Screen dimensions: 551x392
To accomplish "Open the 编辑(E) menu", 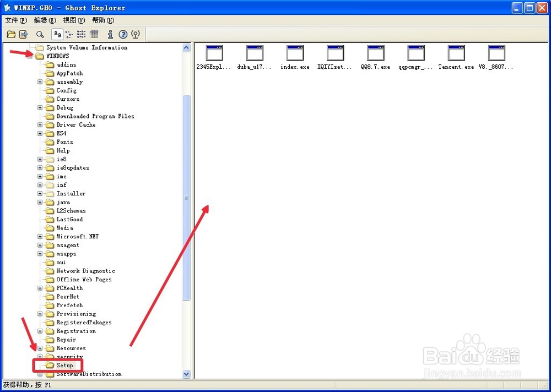I will click(45, 20).
